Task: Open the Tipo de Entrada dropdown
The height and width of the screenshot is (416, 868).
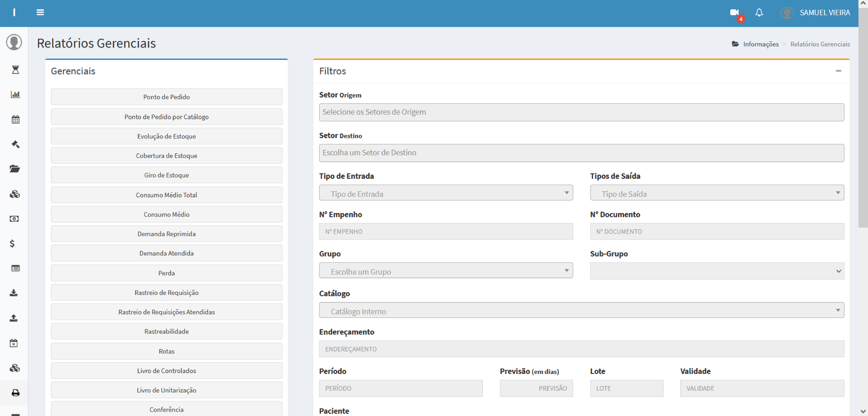Action: pyautogui.click(x=446, y=193)
